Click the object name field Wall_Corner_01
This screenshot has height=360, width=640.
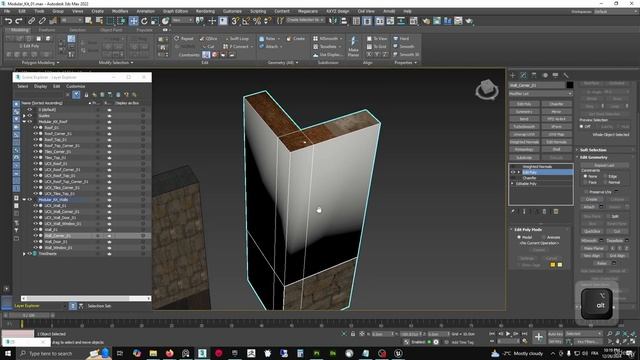pyautogui.click(x=537, y=85)
